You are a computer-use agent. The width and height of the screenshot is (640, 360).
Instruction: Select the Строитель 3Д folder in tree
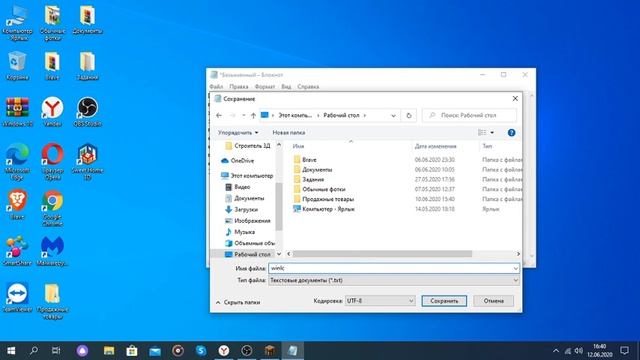coord(248,146)
